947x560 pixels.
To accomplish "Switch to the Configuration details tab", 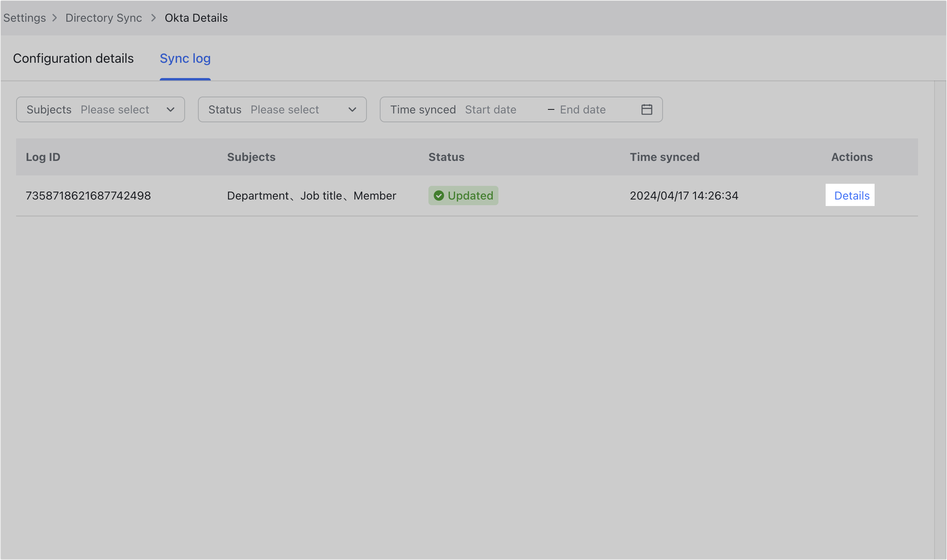I will (x=73, y=58).
